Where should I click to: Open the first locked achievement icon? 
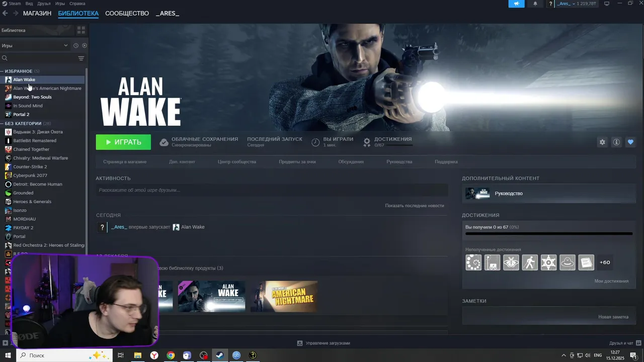473,262
